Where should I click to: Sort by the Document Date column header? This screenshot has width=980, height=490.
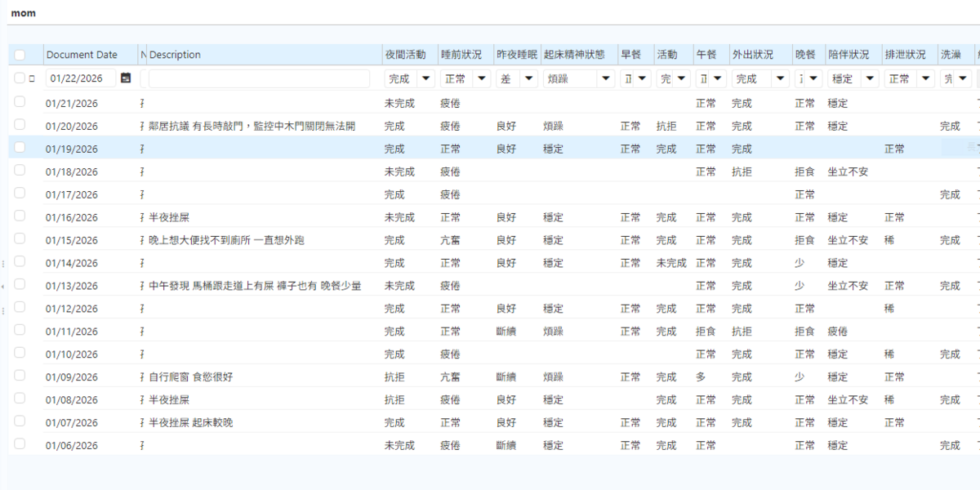pos(82,55)
